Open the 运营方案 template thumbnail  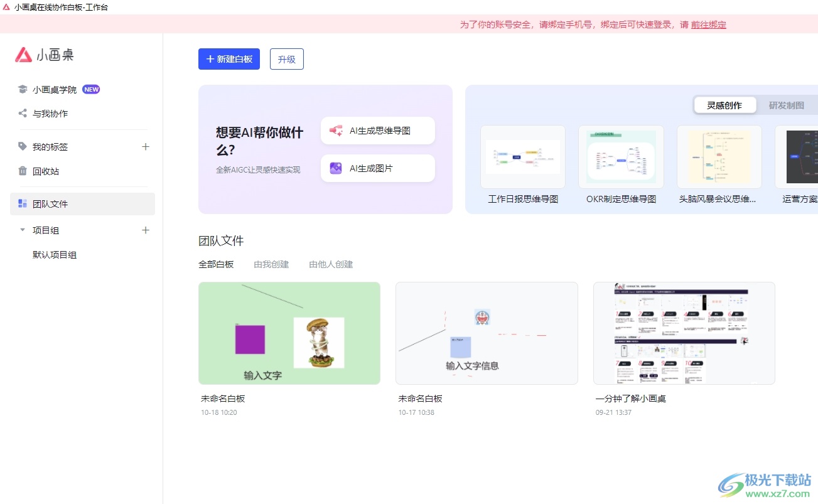797,157
